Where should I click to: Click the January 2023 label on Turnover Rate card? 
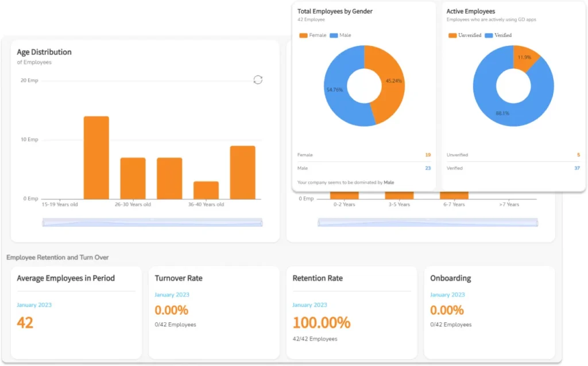172,294
